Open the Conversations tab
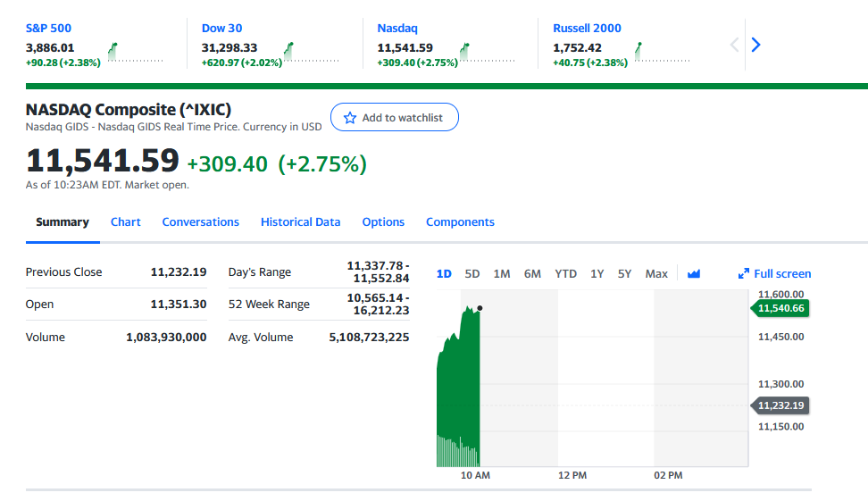The width and height of the screenshot is (868, 501). point(200,222)
